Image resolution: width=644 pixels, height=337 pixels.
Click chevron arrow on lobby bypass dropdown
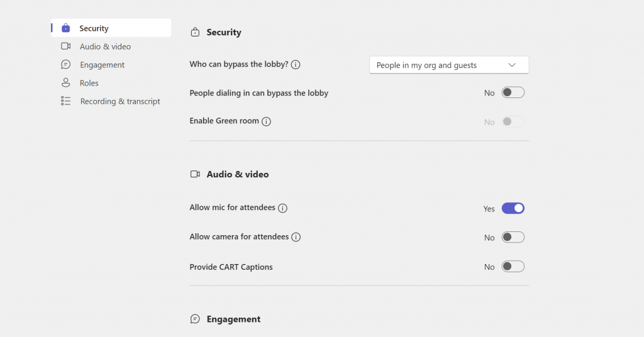click(512, 65)
